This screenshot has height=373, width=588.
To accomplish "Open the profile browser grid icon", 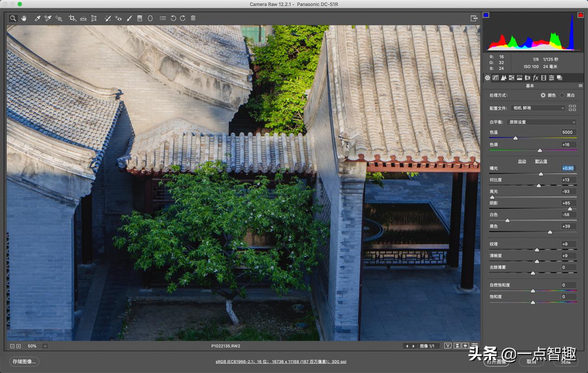I will (x=572, y=108).
